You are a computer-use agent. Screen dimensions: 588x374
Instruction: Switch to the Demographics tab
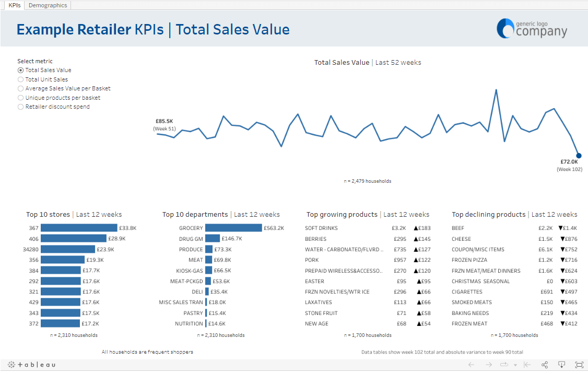(x=48, y=5)
